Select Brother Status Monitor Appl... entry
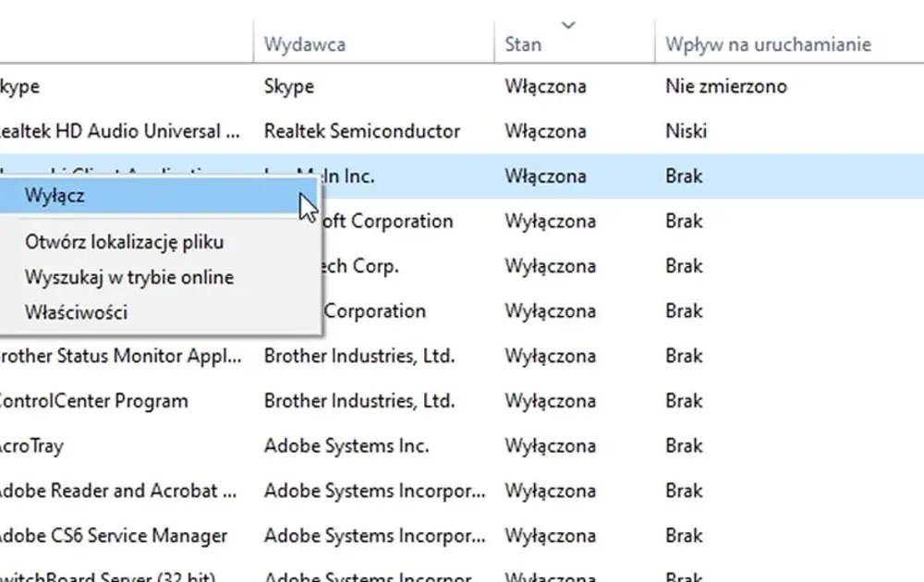Screen dimensions: 924x582 pyautogui.click(x=120, y=356)
